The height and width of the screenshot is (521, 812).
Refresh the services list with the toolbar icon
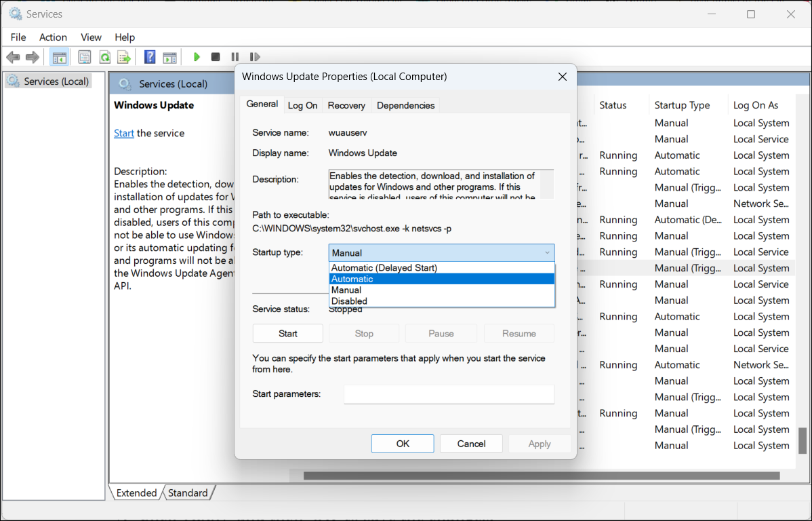pos(104,57)
